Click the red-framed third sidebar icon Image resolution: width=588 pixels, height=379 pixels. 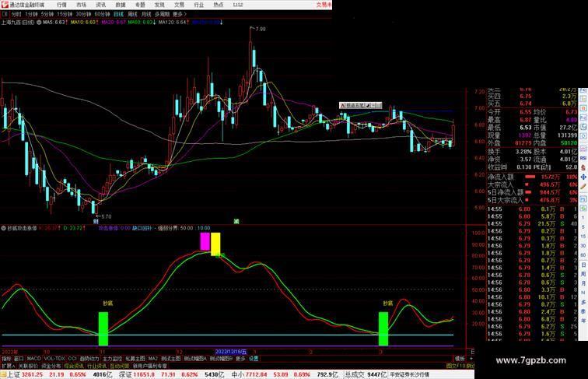(583, 108)
